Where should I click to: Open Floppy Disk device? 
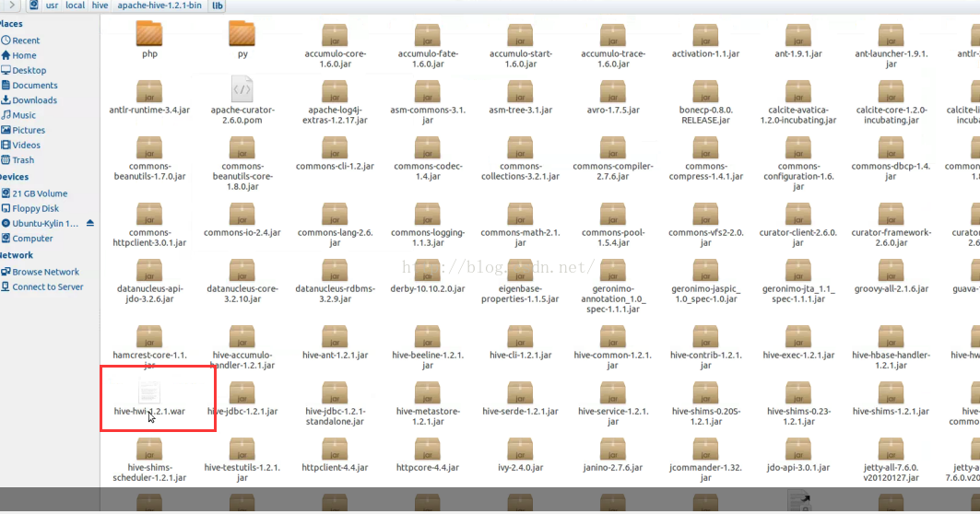pos(35,208)
